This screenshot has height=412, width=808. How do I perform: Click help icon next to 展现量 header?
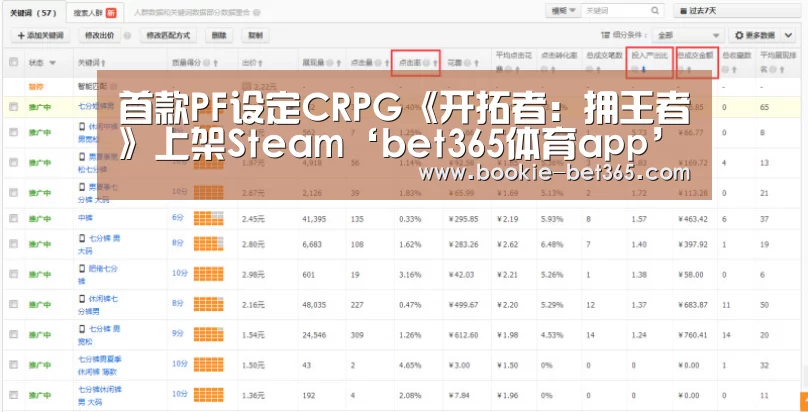pyautogui.click(x=330, y=63)
